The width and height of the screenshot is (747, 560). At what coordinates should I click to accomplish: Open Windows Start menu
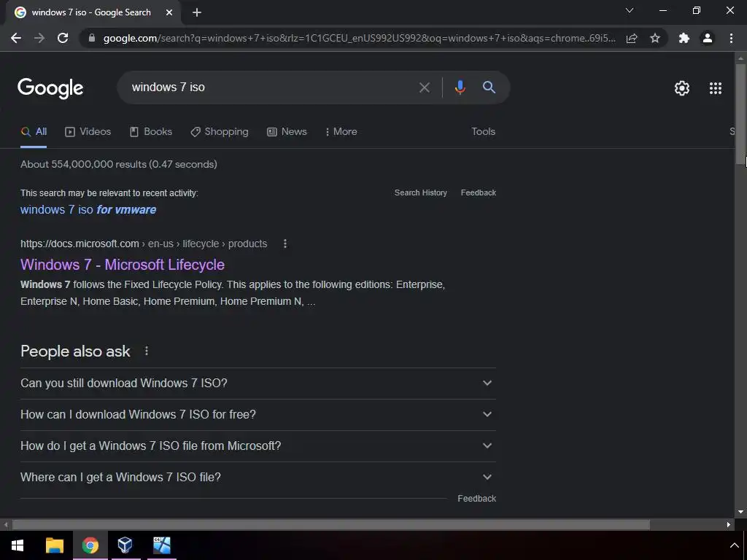[x=18, y=545]
